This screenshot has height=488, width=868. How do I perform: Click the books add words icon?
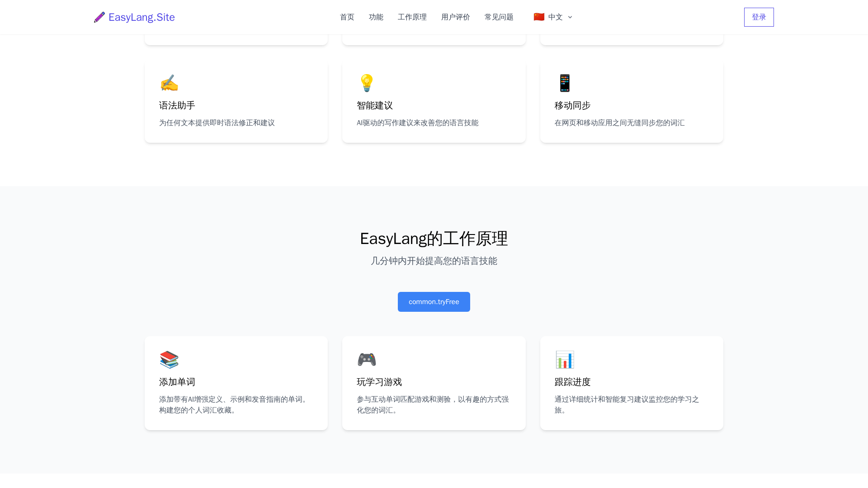(x=169, y=360)
